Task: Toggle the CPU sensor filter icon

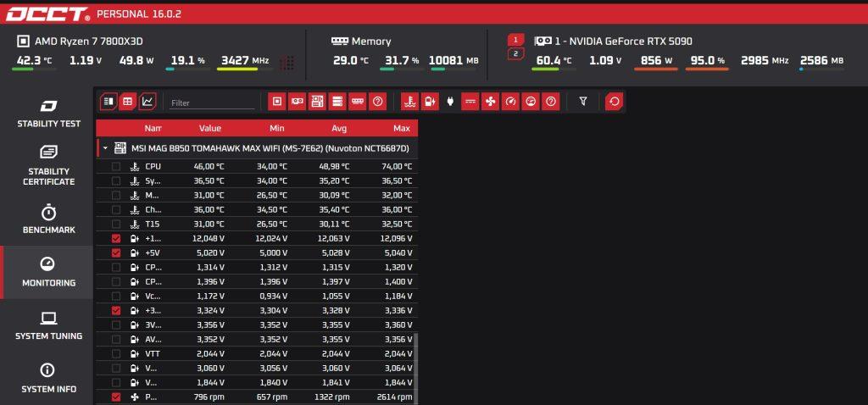Action: pos(277,102)
